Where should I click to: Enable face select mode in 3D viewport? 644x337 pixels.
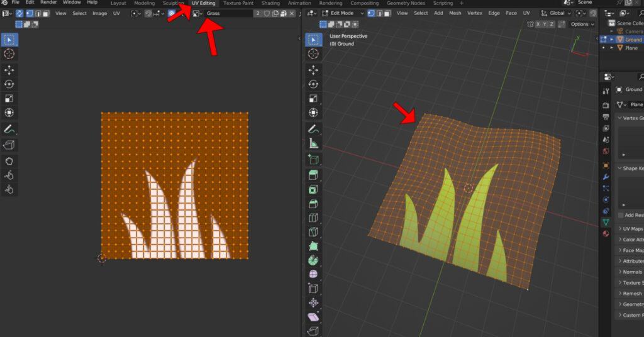pos(387,13)
